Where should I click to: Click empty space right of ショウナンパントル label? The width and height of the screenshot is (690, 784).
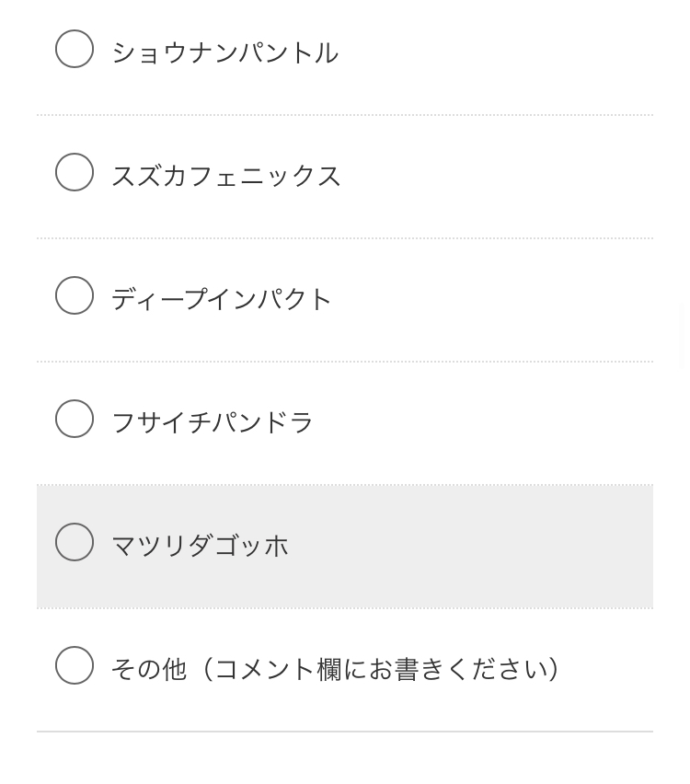[x=497, y=53]
